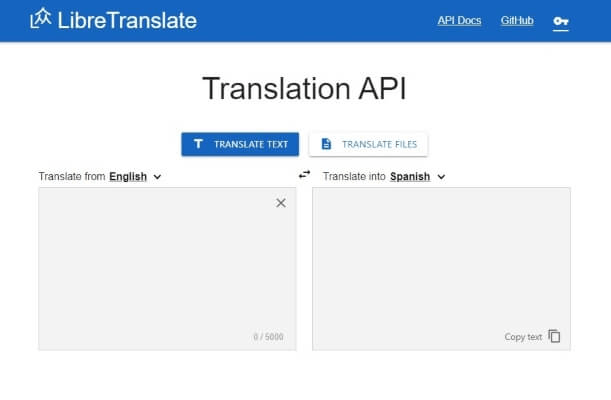Open the API Docs link

point(459,21)
